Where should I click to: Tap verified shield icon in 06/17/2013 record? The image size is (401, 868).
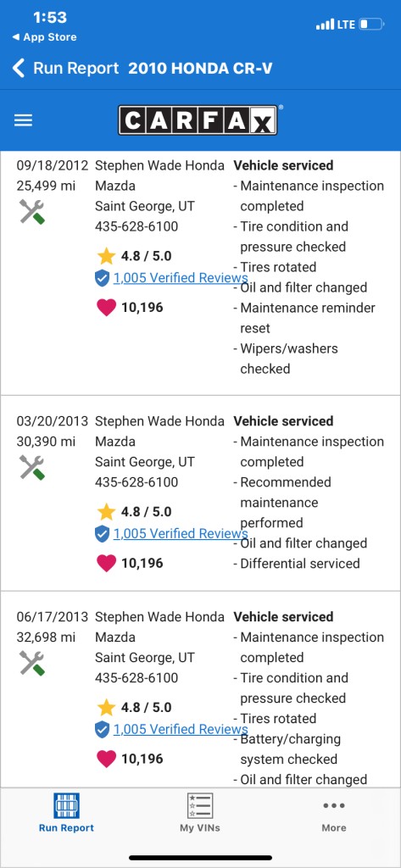click(102, 730)
